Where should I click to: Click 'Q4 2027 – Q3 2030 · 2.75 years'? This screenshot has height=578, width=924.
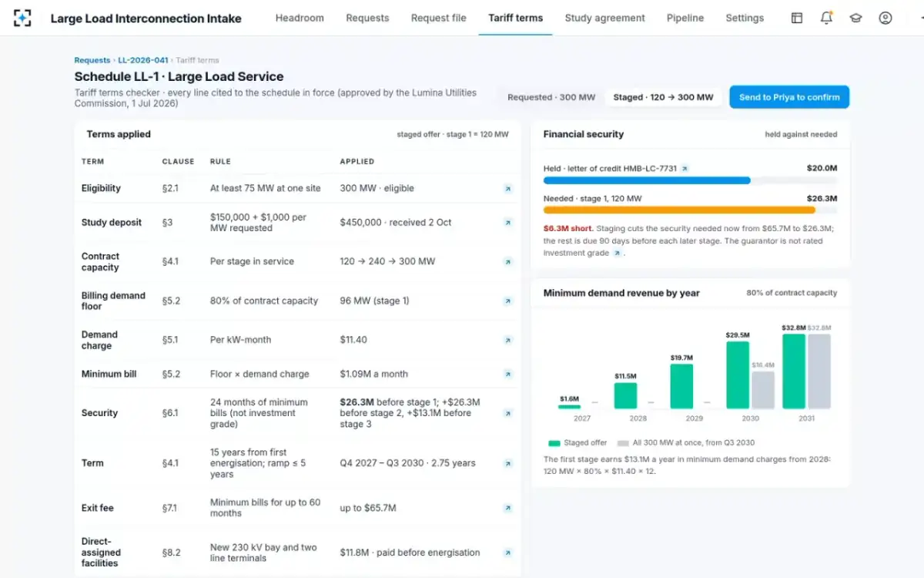[x=407, y=463]
